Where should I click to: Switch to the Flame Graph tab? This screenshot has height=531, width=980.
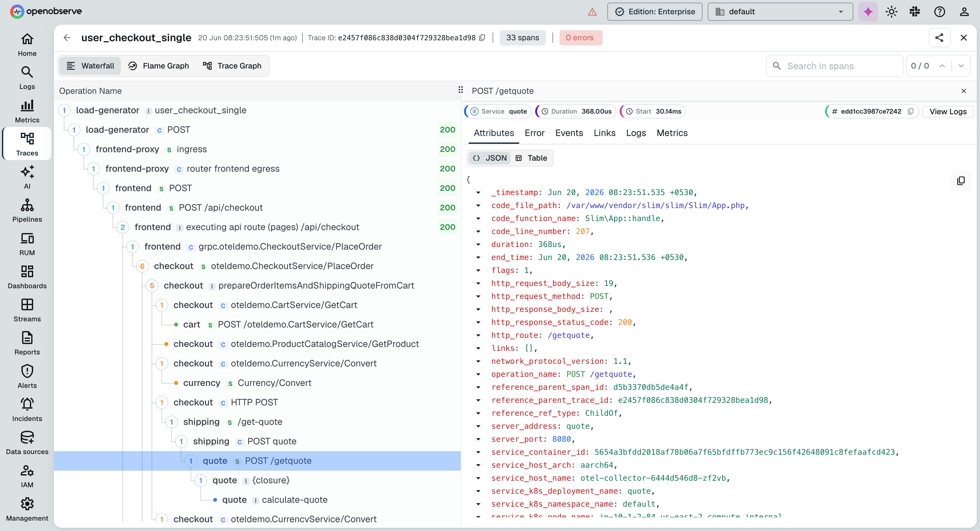(x=159, y=66)
